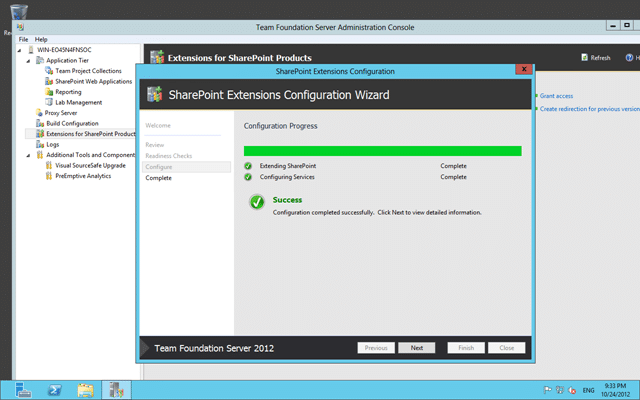
Task: Click the Logs node icon
Action: 40,144
